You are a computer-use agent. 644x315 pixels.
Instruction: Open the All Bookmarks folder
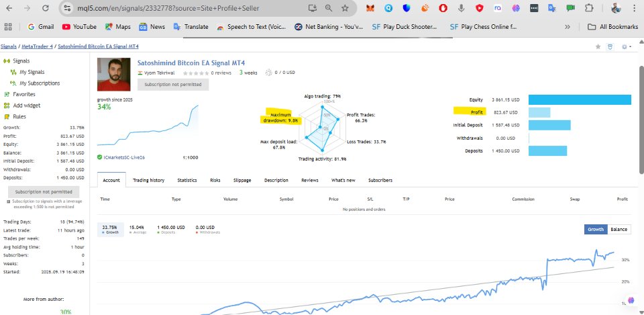(x=612, y=27)
